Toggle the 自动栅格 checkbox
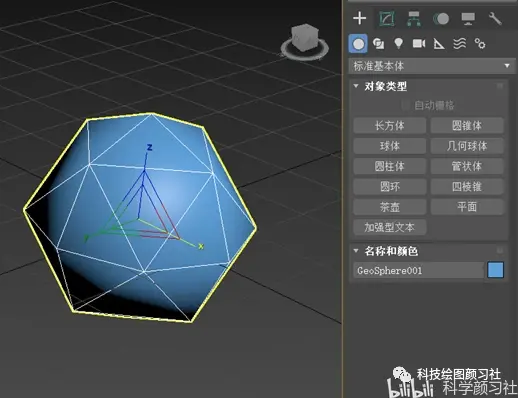518x398 pixels. (x=406, y=105)
